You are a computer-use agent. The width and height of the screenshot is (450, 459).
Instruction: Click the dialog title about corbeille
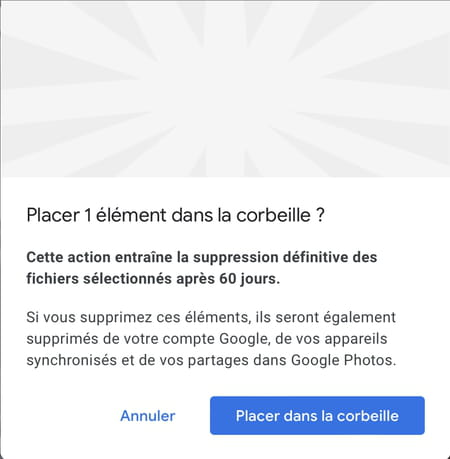tap(175, 215)
